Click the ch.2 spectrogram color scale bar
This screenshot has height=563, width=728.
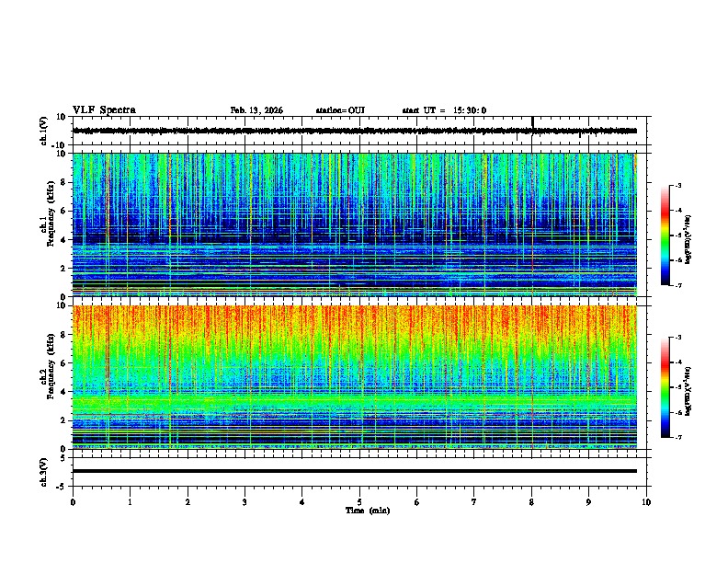click(x=665, y=387)
